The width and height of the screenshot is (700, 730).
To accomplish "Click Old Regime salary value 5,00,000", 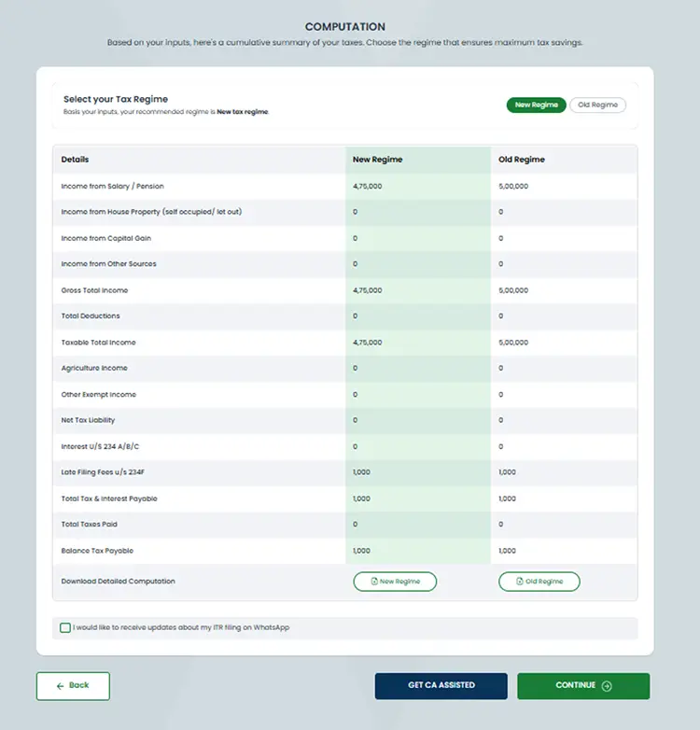I will click(513, 186).
